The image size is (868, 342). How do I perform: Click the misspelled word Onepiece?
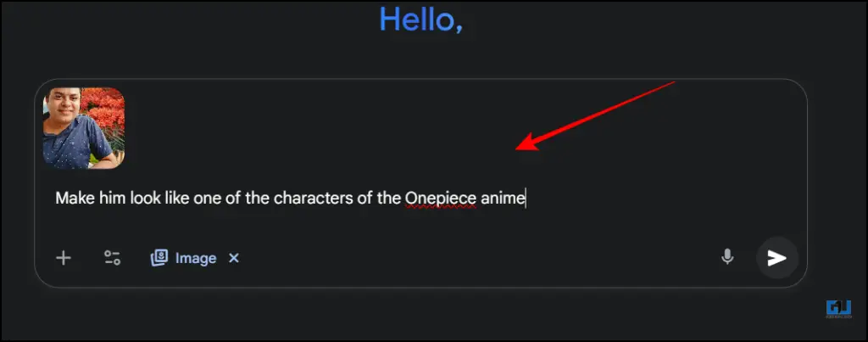[440, 198]
